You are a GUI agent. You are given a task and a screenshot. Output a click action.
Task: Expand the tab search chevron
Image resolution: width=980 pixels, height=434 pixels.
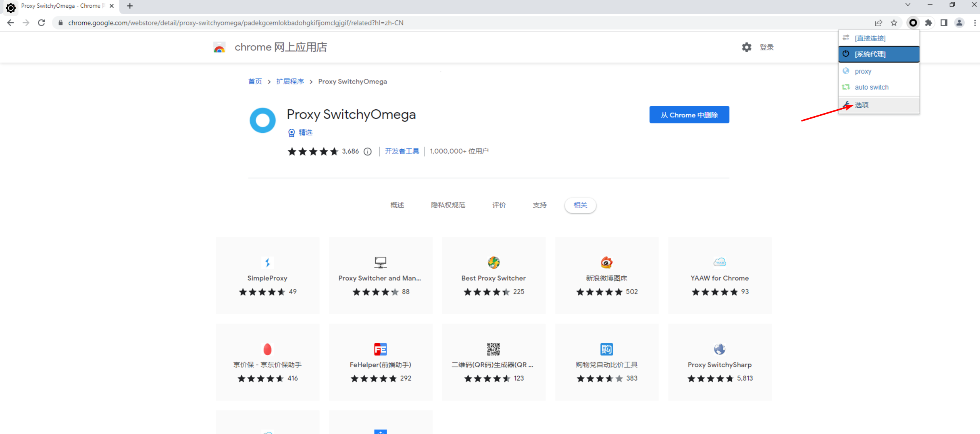(908, 5)
